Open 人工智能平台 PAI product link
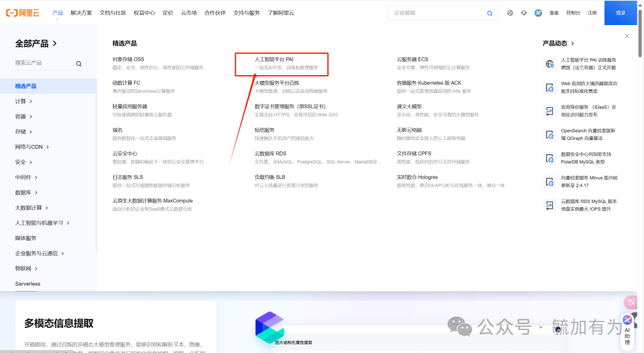This screenshot has width=644, height=353. [274, 60]
